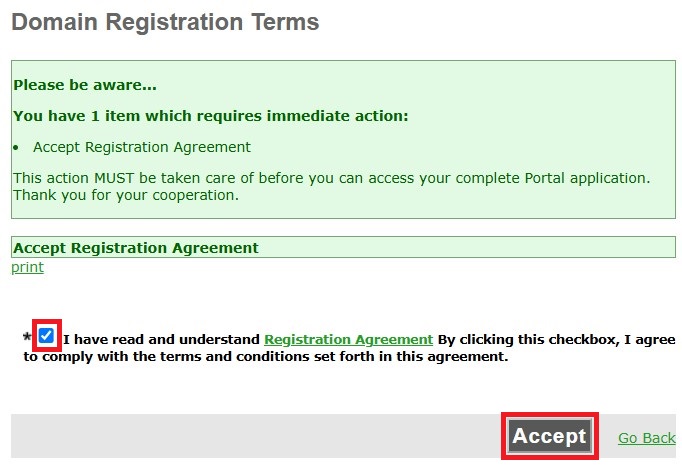Click the required-field asterisk marker
Viewport: 682px width, 466px height.
point(27,338)
